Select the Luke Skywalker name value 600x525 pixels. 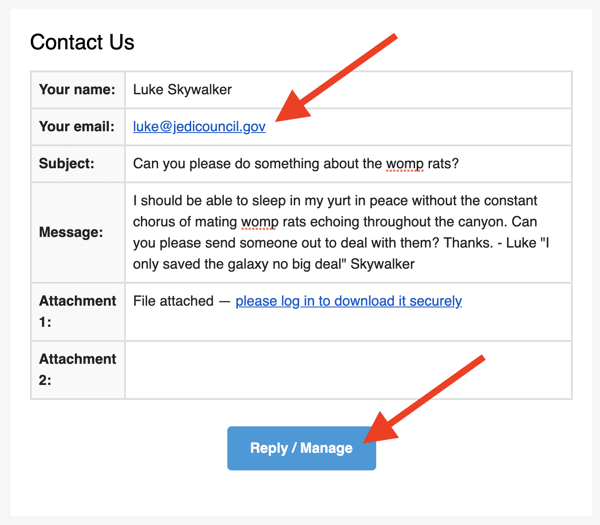click(x=182, y=90)
